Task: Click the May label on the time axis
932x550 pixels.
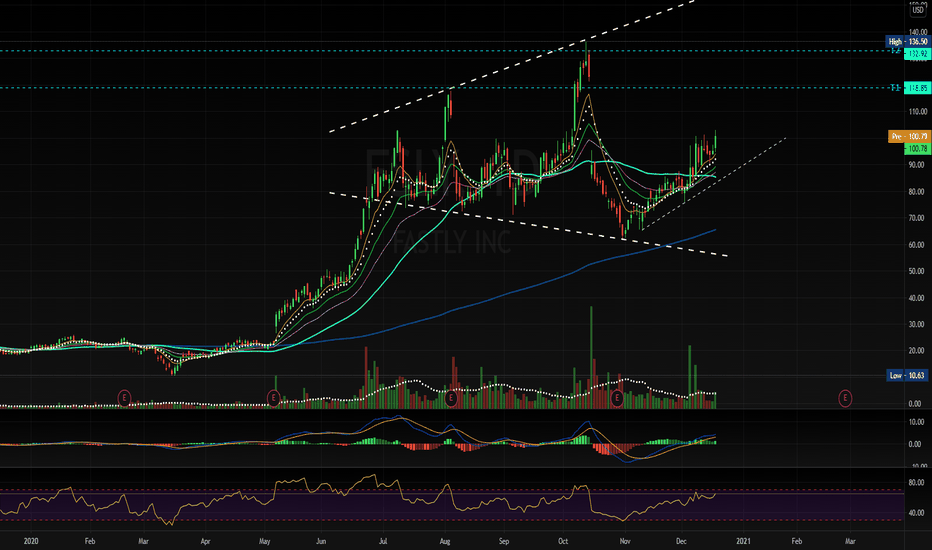Action: [265, 541]
